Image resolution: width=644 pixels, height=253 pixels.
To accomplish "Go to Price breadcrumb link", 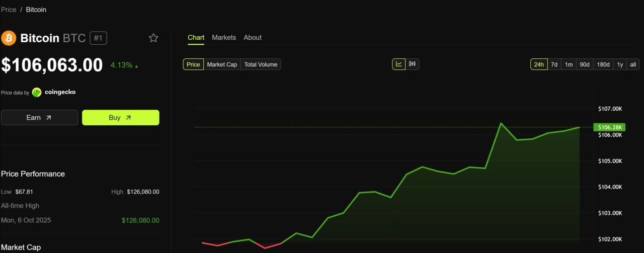I will [x=9, y=10].
